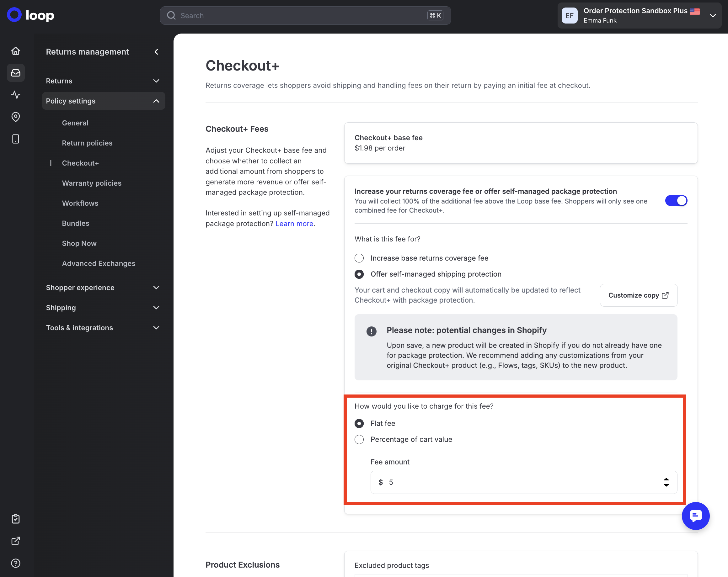Click the help question mark icon
This screenshot has width=728, height=577.
15,563
